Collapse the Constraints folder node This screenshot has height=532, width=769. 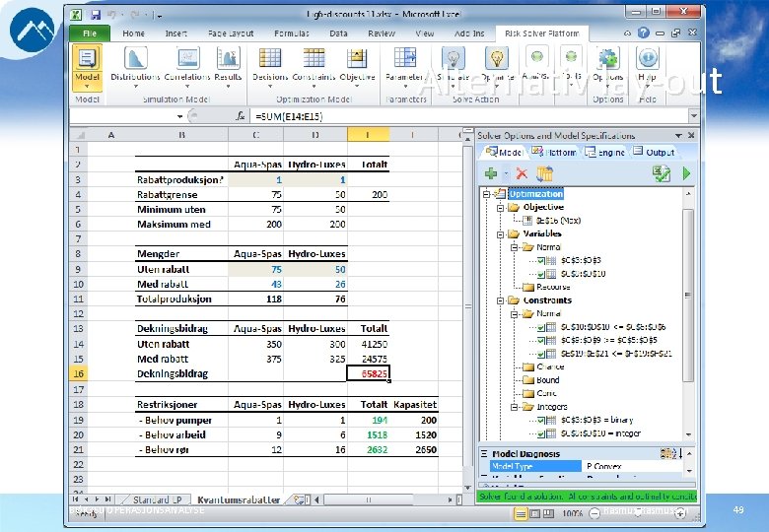[500, 300]
